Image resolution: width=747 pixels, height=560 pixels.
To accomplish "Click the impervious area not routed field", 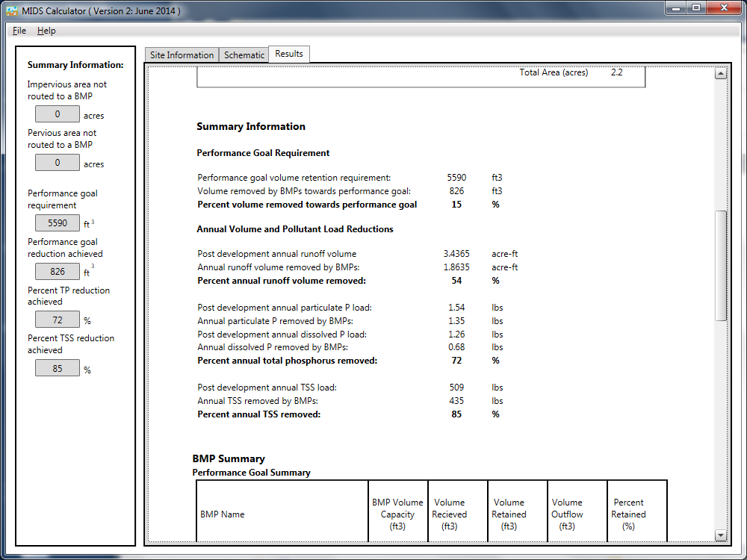I will pos(58,114).
